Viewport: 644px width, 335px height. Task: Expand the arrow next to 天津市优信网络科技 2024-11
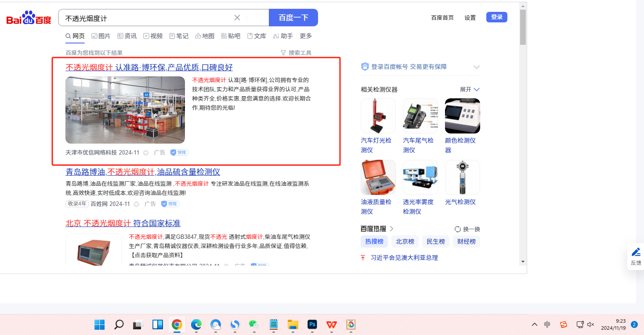click(146, 153)
